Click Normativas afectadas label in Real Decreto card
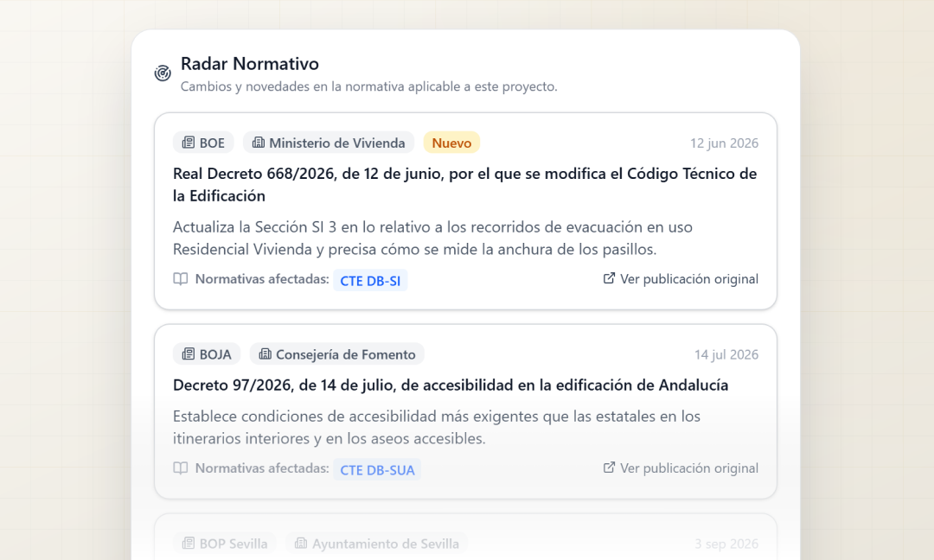The height and width of the screenshot is (560, 934). tap(262, 278)
